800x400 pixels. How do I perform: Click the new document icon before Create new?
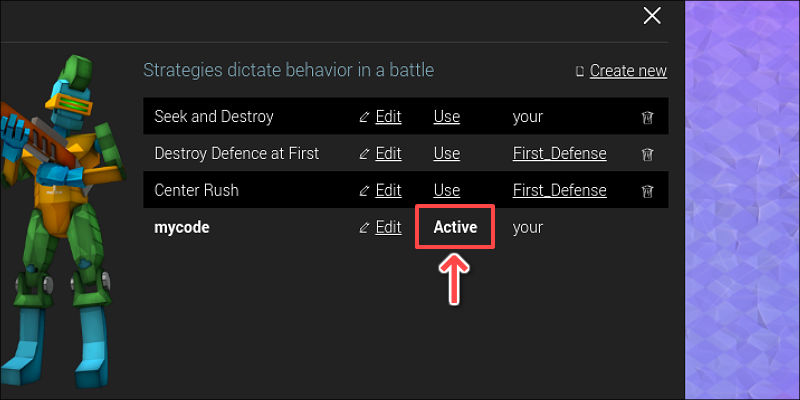tap(580, 71)
